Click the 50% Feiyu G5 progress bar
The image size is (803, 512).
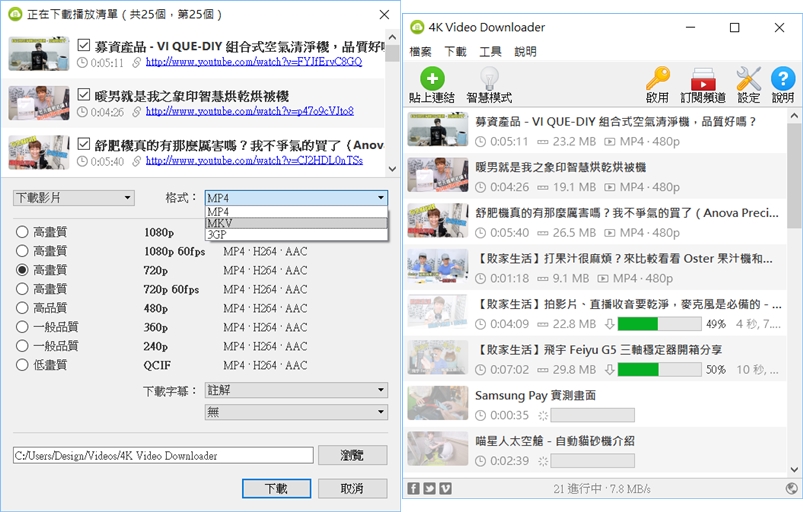tap(660, 369)
